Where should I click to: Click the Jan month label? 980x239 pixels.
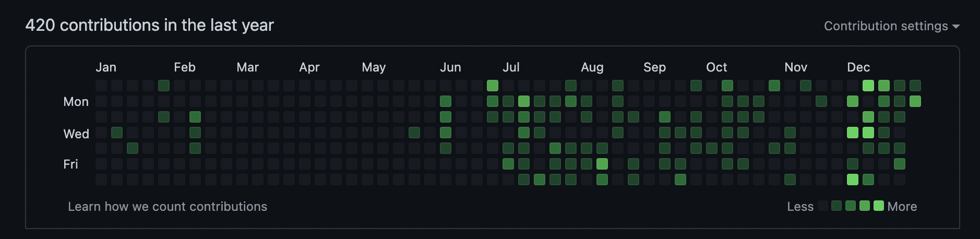coord(106,67)
